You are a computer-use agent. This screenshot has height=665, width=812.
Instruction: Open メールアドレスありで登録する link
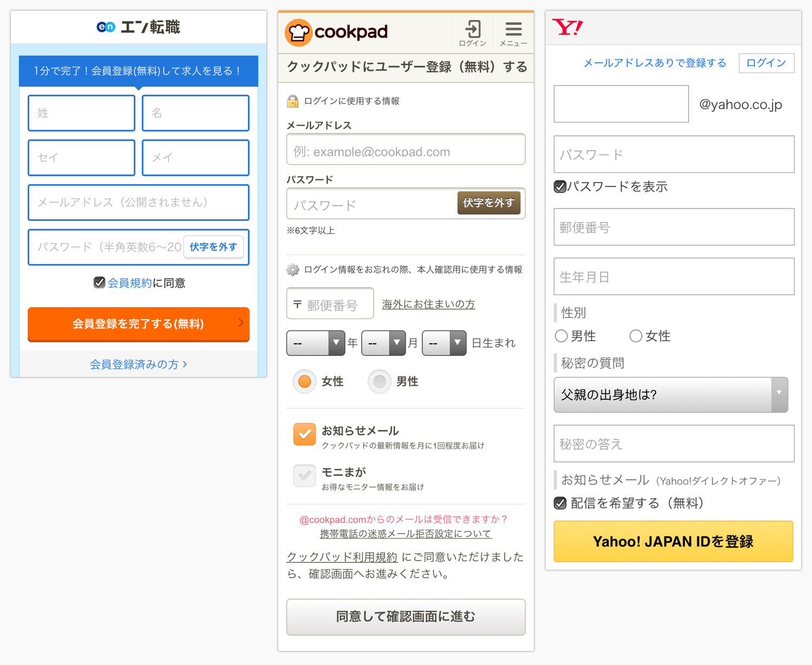[x=655, y=63]
